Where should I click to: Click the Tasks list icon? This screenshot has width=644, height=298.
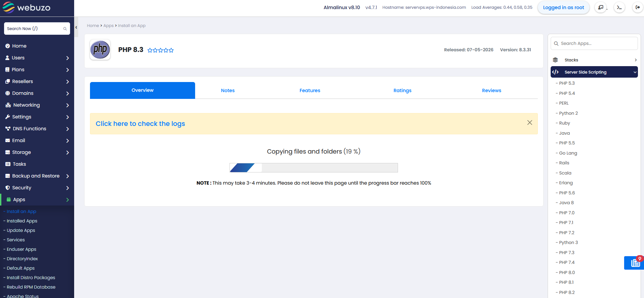8,164
